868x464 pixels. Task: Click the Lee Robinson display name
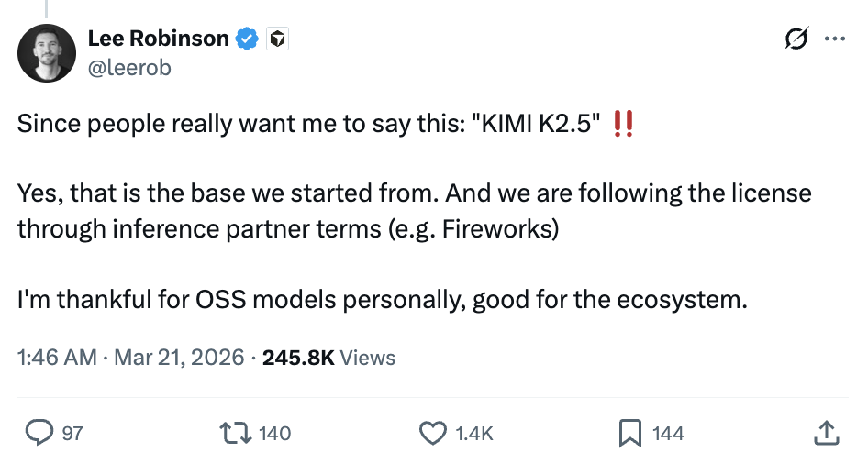(158, 39)
